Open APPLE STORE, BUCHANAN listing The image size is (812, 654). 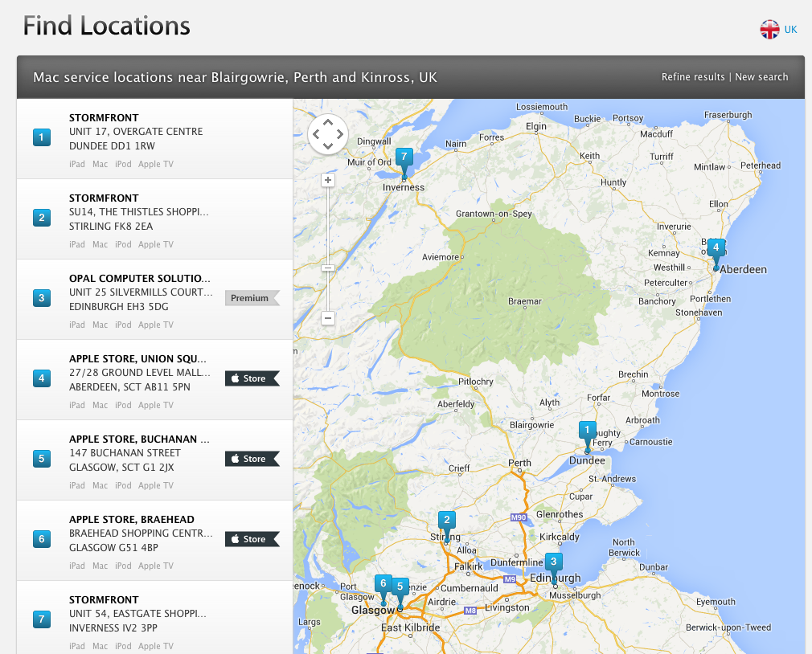point(155,460)
